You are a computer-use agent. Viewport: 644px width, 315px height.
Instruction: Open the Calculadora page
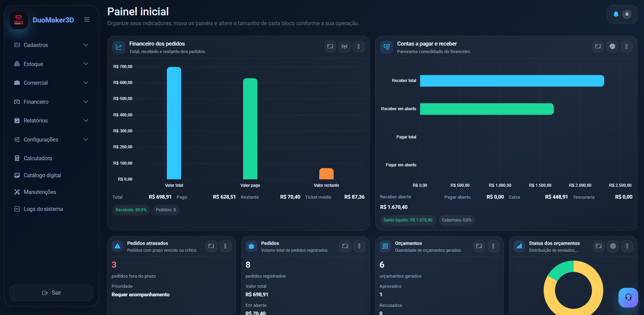click(x=51, y=158)
